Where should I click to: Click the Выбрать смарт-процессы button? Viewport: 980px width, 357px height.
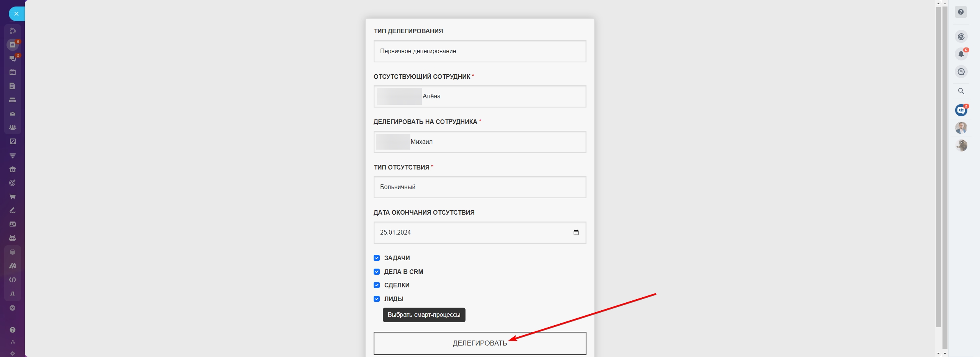pos(424,315)
